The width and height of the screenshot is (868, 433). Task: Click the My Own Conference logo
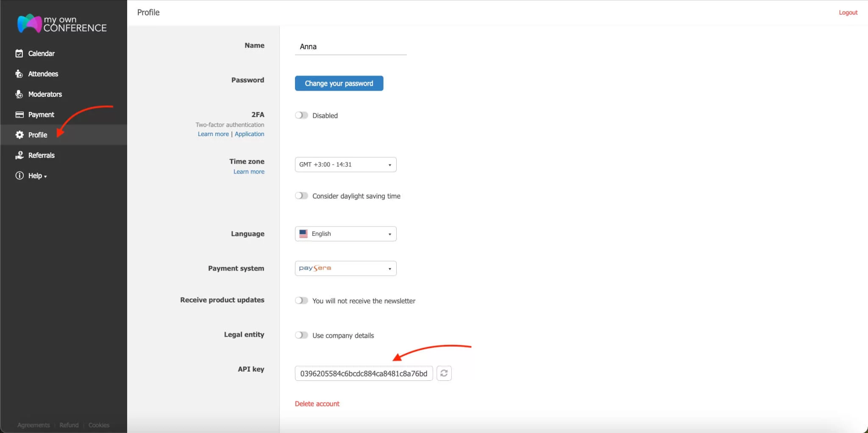pos(61,23)
